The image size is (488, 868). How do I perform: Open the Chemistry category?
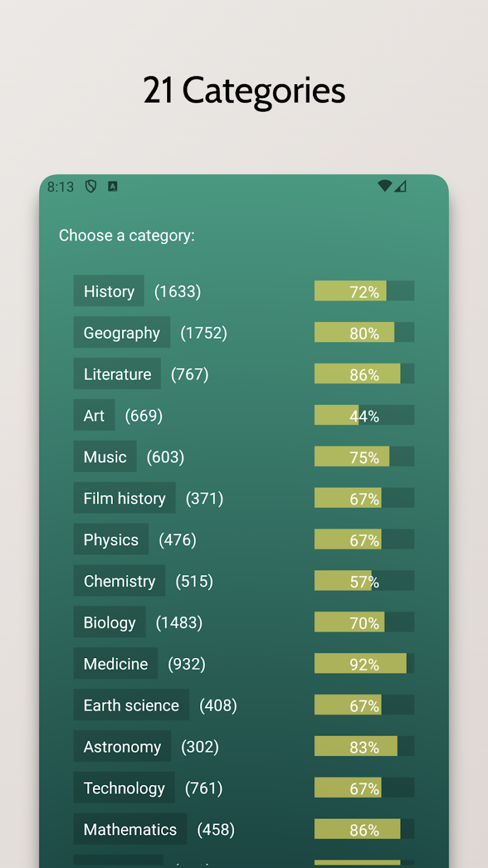point(120,581)
